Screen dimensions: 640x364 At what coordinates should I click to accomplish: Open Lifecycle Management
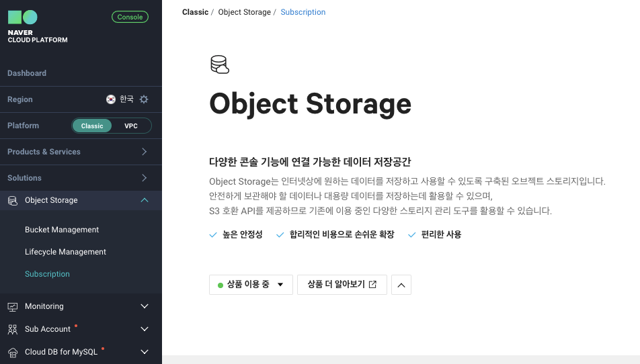coord(65,252)
